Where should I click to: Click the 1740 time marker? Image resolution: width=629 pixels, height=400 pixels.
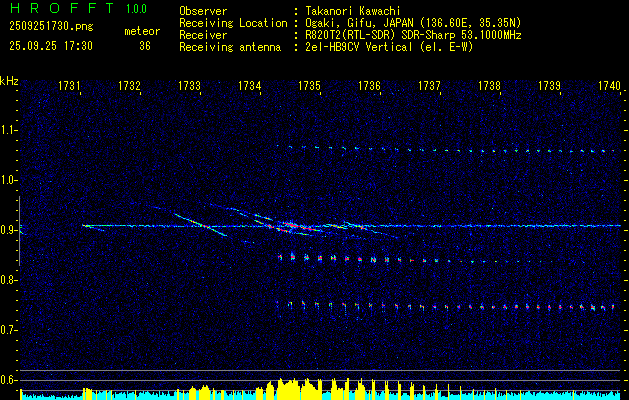coord(609,86)
